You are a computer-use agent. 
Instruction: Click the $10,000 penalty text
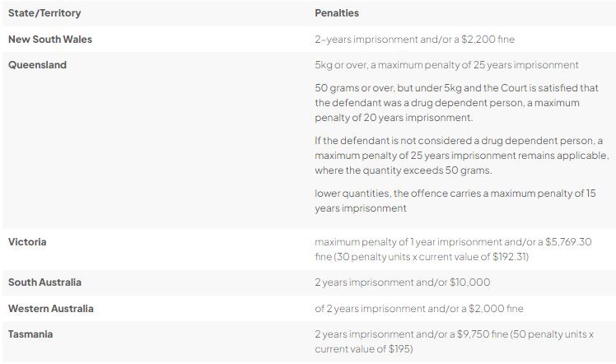[x=469, y=282]
